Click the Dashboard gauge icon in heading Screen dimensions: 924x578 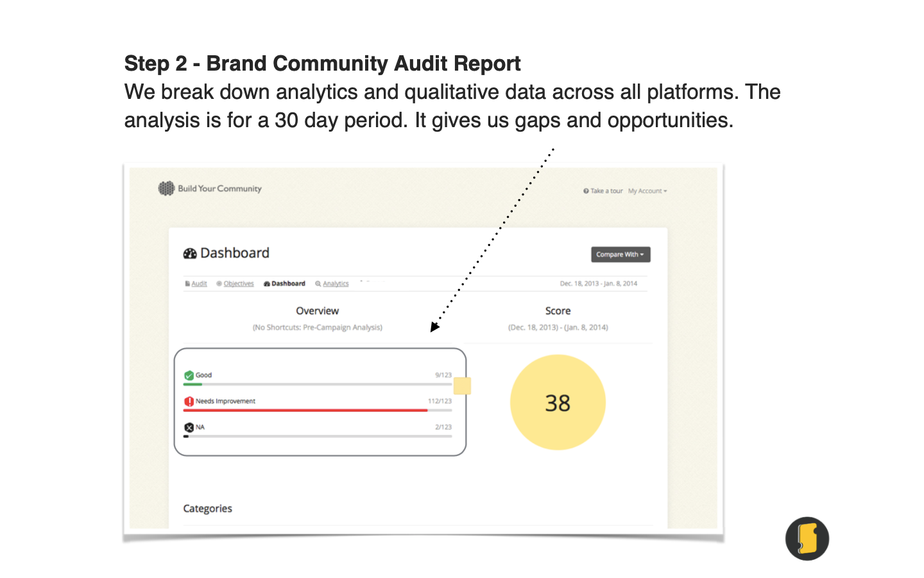pos(190,253)
